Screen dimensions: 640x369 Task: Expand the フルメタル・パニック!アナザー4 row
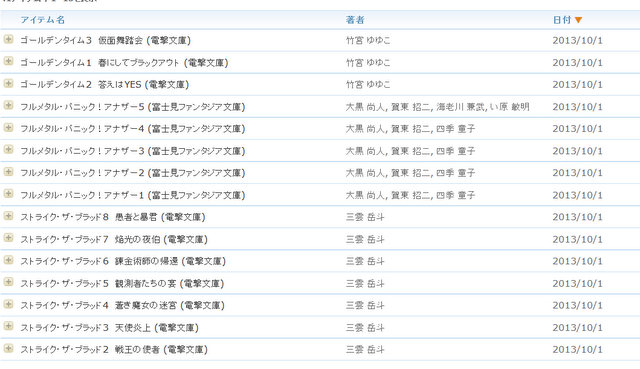pyautogui.click(x=8, y=127)
